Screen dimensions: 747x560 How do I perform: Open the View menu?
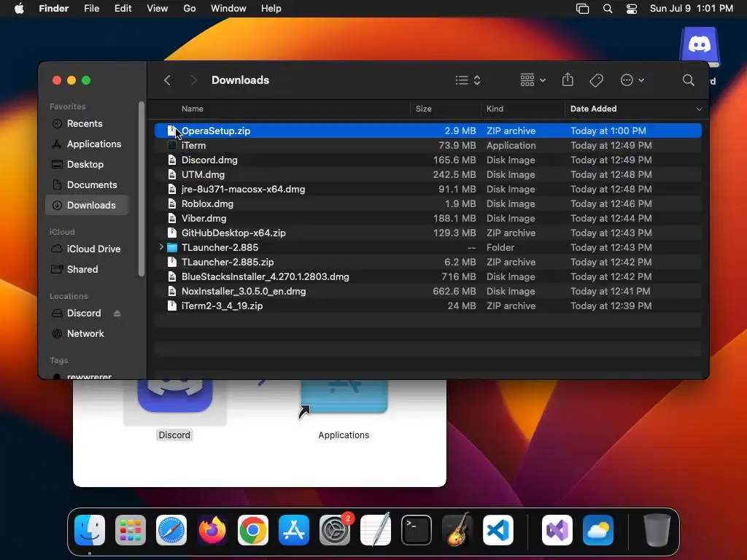click(x=158, y=9)
